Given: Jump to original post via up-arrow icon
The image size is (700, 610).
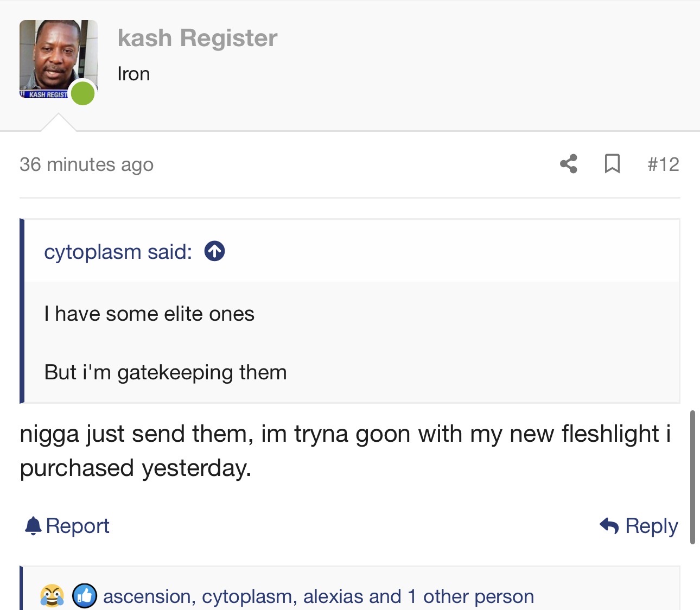Looking at the screenshot, I should (x=214, y=251).
